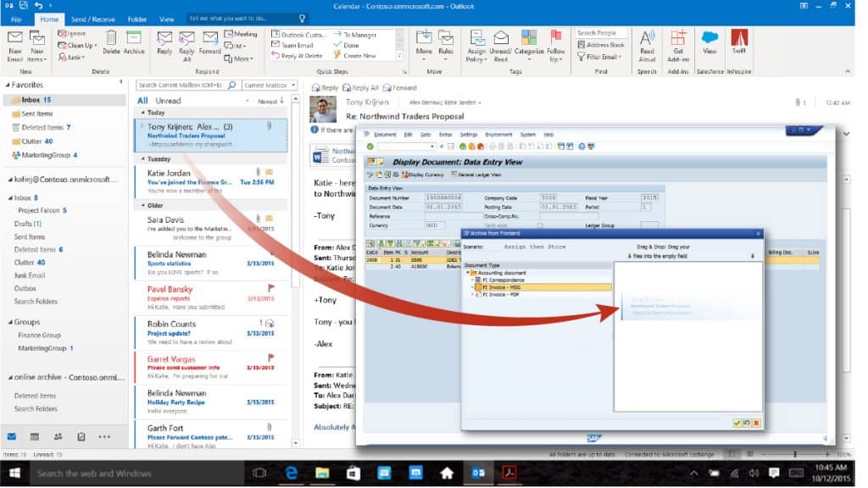Open the Goto menu in the SAP window

[x=426, y=135]
